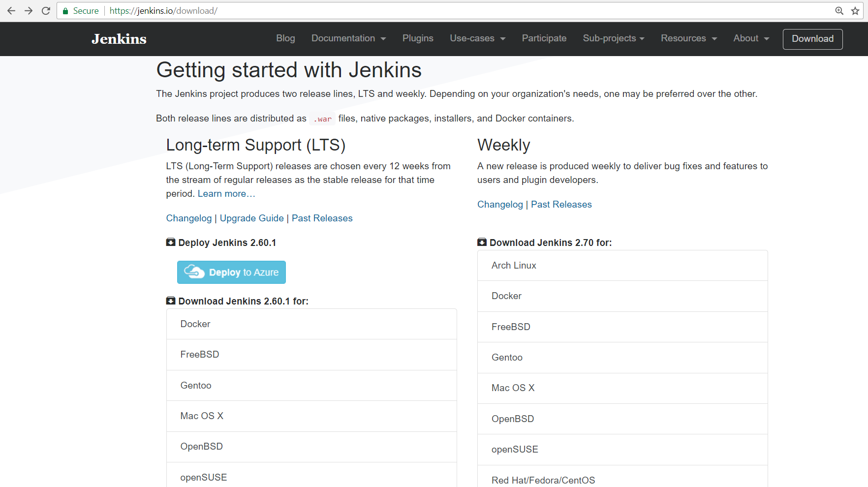This screenshot has width=868, height=487.
Task: Click the icon beside Download Jenkins 2.70 for
Action: (482, 242)
